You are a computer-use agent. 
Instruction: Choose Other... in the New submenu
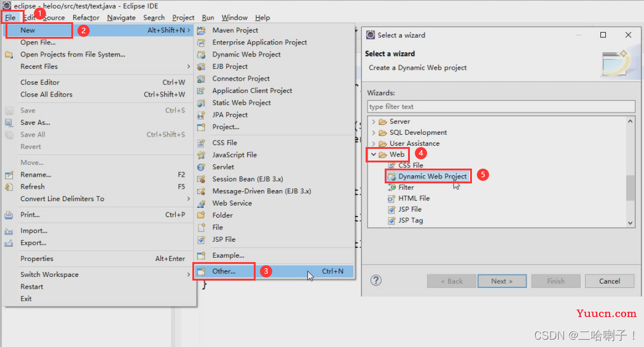(x=274, y=271)
